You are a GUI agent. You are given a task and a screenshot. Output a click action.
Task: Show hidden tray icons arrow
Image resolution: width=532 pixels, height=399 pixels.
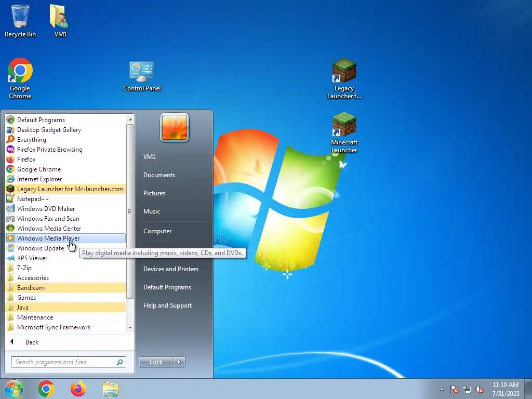(x=442, y=390)
